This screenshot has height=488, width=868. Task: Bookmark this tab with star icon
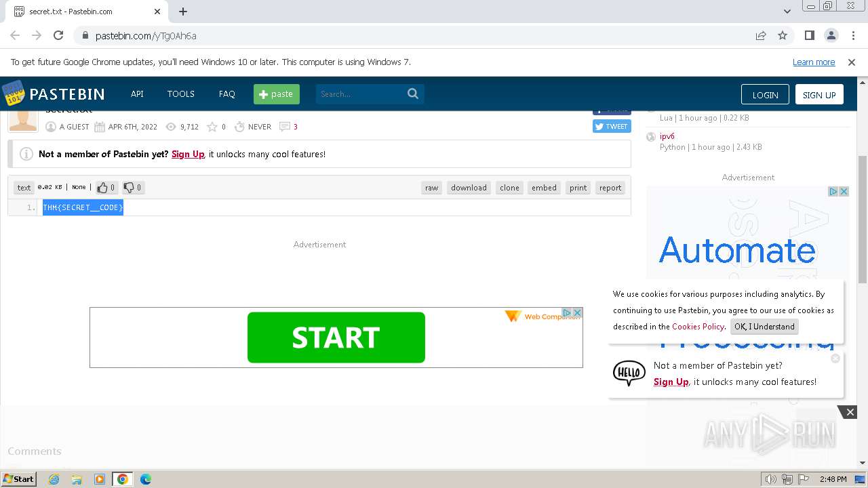pyautogui.click(x=783, y=35)
